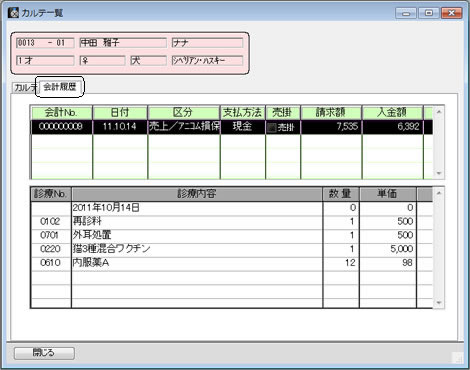Screen dimensions: 470x370
Task: Click the sex field ♀
Action: (x=102, y=61)
